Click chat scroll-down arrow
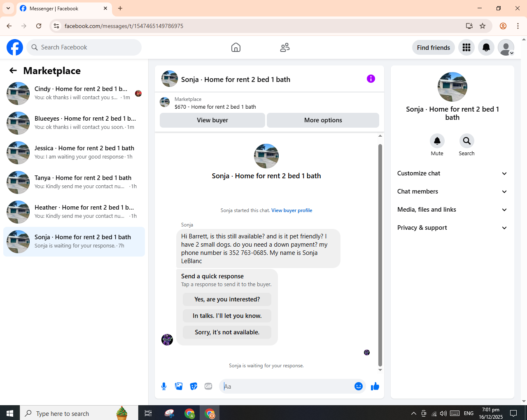Image resolution: width=527 pixels, height=420 pixels. pos(380,370)
